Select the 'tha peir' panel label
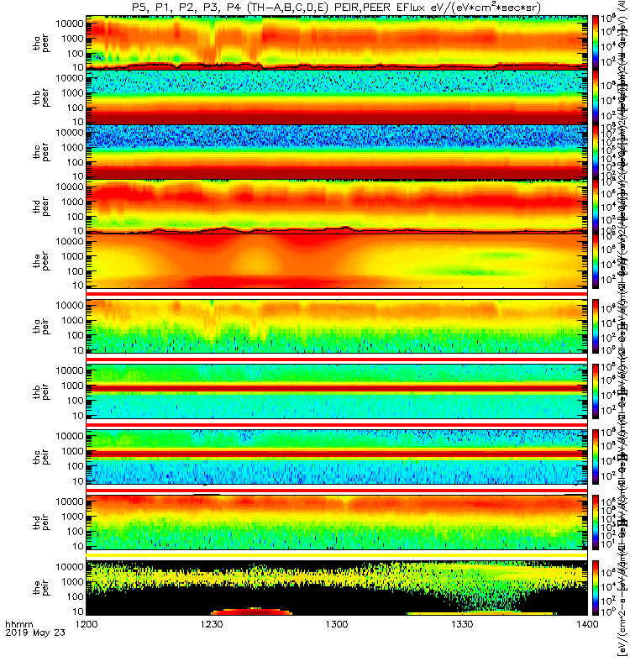This screenshot has height=672, width=630. pos(41,326)
